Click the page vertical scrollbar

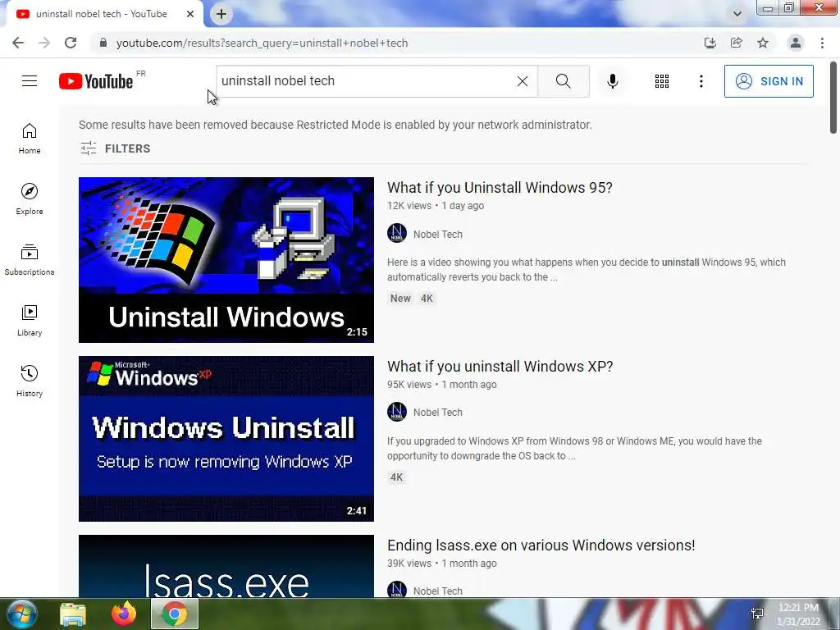click(x=833, y=98)
